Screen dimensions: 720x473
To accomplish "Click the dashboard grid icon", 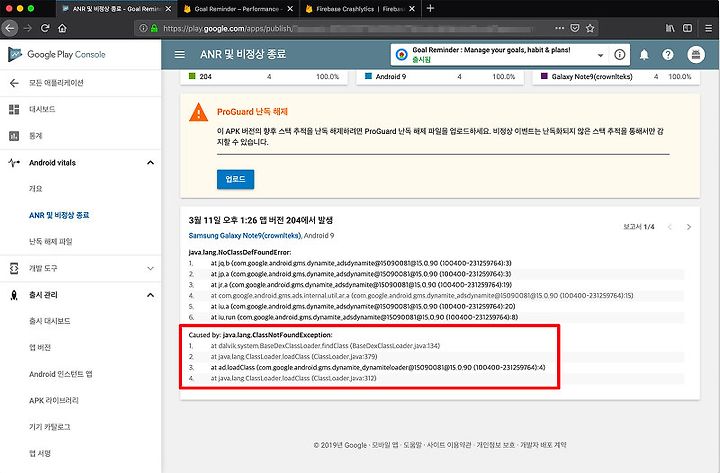I will pos(14,109).
